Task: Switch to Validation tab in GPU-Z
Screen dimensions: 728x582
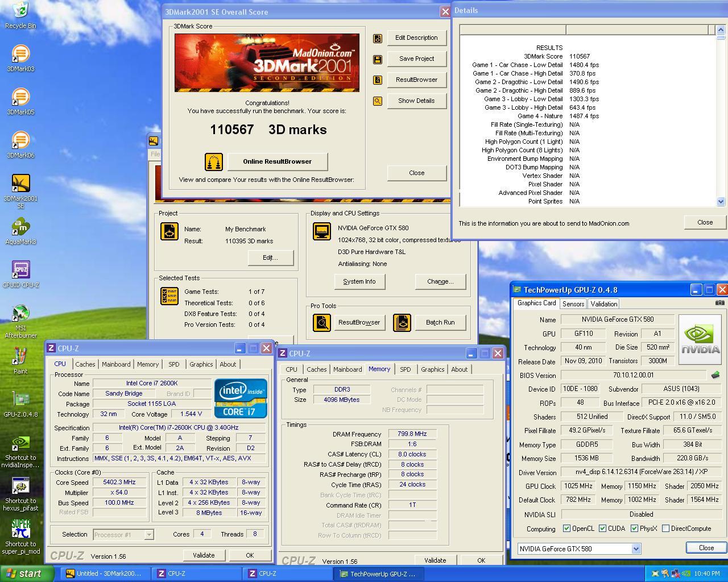Action: (604, 304)
